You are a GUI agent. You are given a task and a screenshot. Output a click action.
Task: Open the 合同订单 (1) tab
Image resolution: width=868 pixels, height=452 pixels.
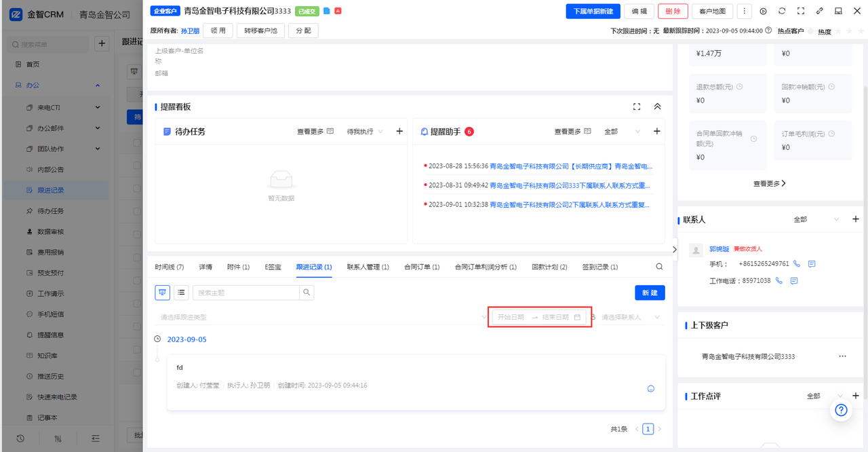[422, 267]
